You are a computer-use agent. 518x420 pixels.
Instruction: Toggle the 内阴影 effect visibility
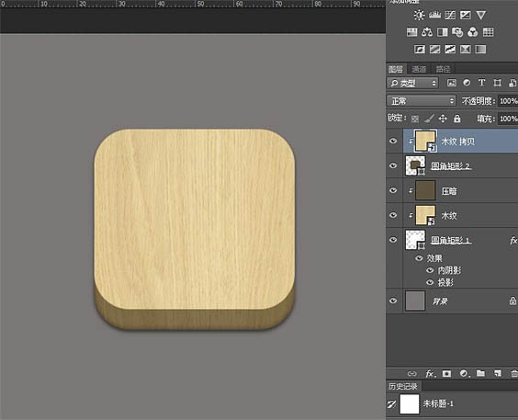(x=430, y=270)
